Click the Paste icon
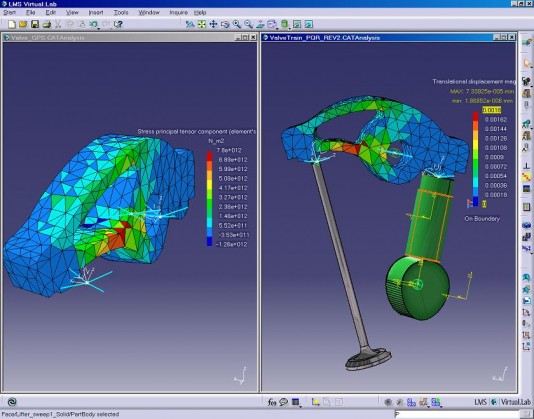Image resolution: width=534 pixels, height=419 pixels. (82, 24)
